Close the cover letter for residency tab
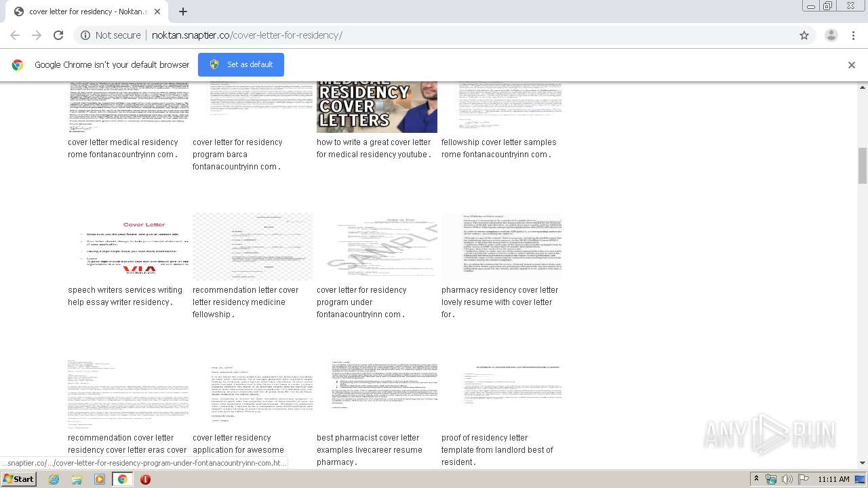868x488 pixels. (157, 12)
